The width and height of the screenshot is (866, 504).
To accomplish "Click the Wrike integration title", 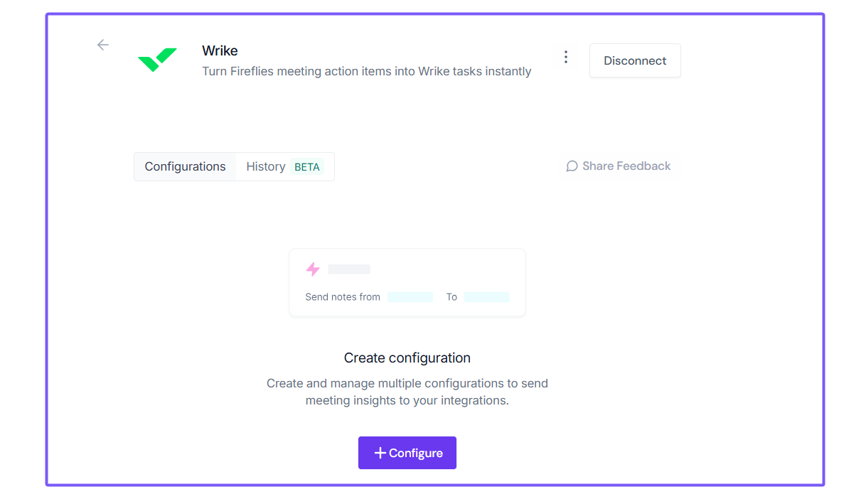I will coord(220,50).
